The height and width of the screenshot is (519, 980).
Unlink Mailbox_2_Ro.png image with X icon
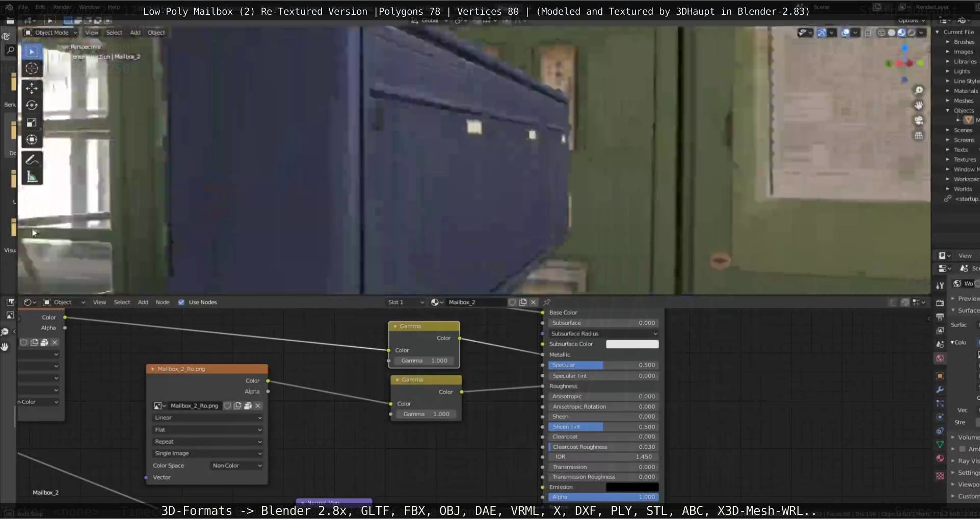tap(258, 405)
